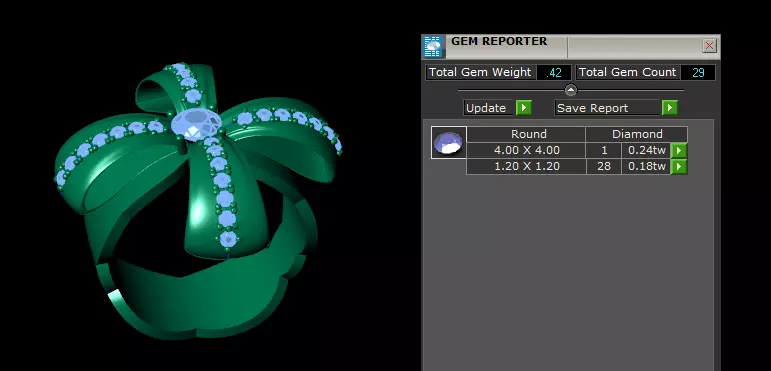The width and height of the screenshot is (771, 371).
Task: Click the 0.24tw weight cell
Action: [x=646, y=150]
